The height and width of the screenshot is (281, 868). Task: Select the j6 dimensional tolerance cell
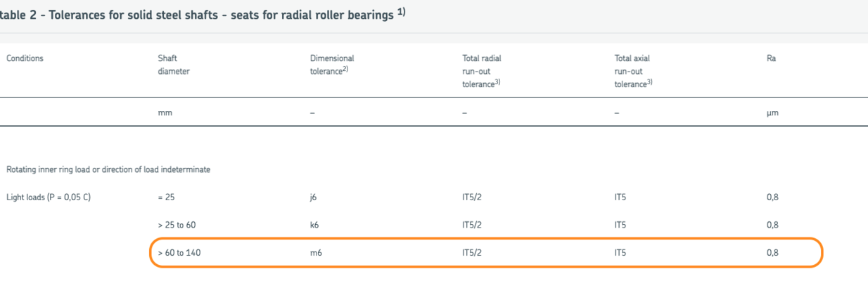tap(314, 197)
